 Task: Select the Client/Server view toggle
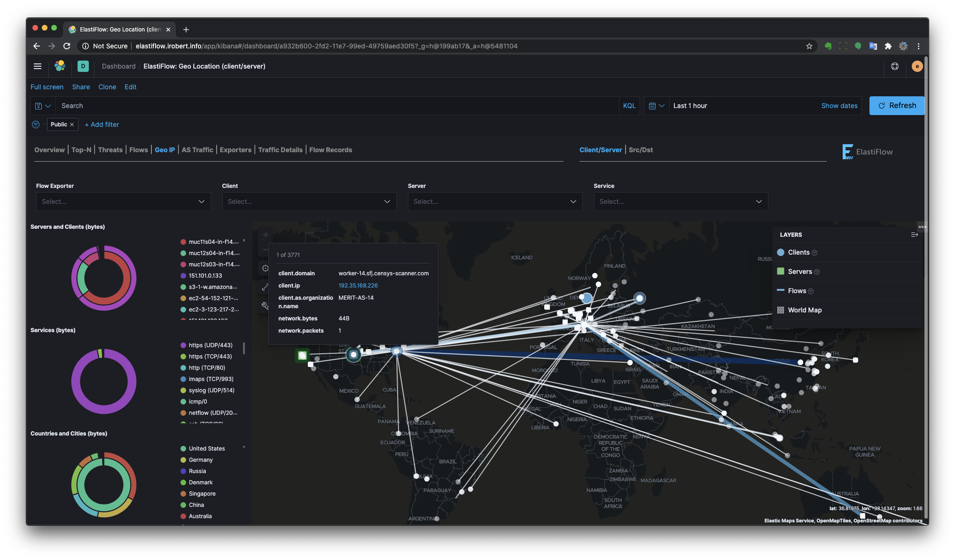pos(599,149)
